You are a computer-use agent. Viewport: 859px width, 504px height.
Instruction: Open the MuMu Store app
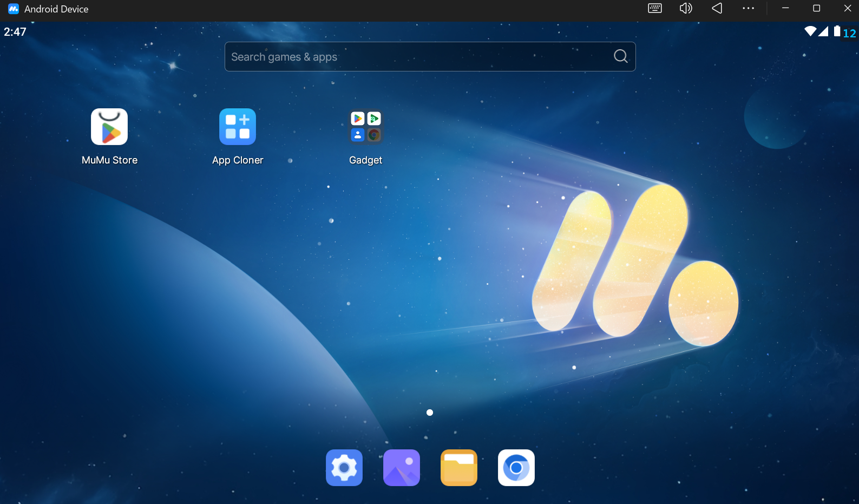coord(109,127)
